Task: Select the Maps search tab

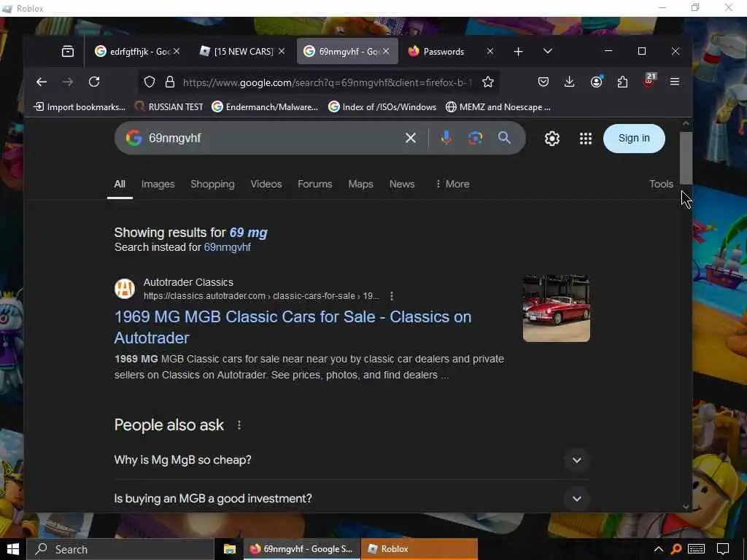Action: tap(360, 184)
